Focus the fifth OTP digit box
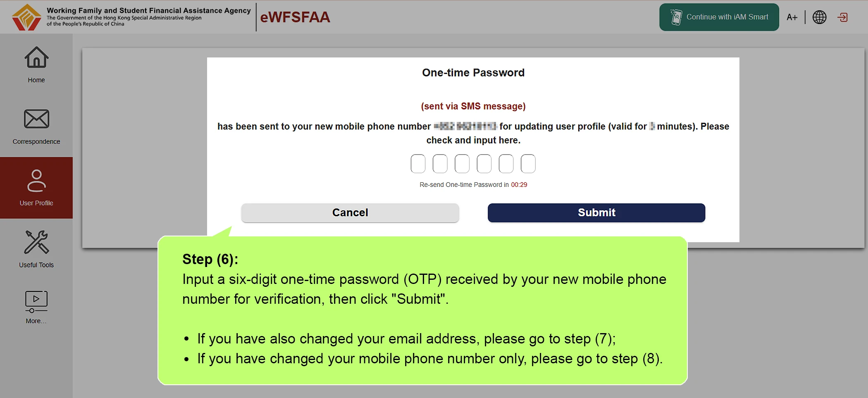 click(x=506, y=164)
